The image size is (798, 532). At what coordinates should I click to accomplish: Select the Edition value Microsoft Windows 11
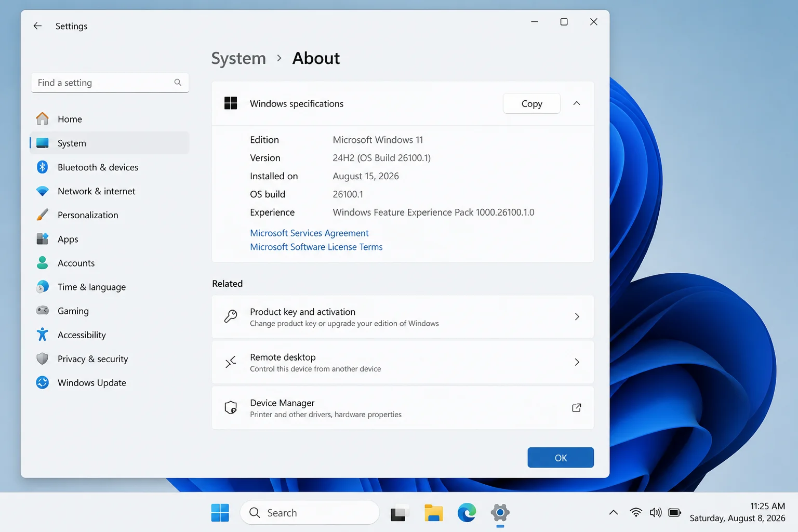coord(378,140)
